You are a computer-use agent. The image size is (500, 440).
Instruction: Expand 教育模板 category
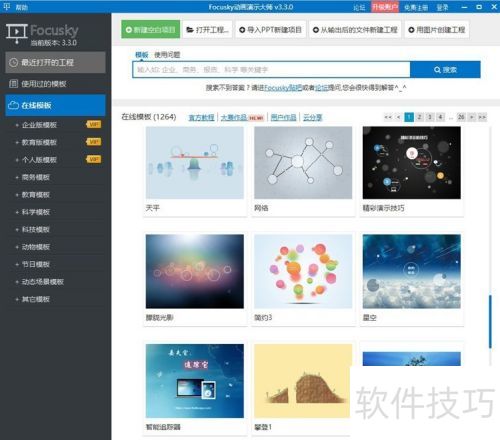35,195
